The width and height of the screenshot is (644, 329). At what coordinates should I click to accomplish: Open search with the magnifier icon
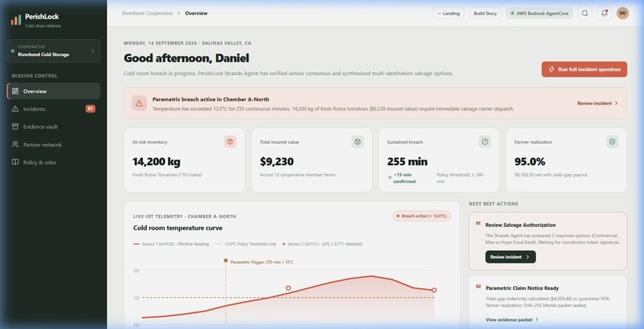(585, 13)
